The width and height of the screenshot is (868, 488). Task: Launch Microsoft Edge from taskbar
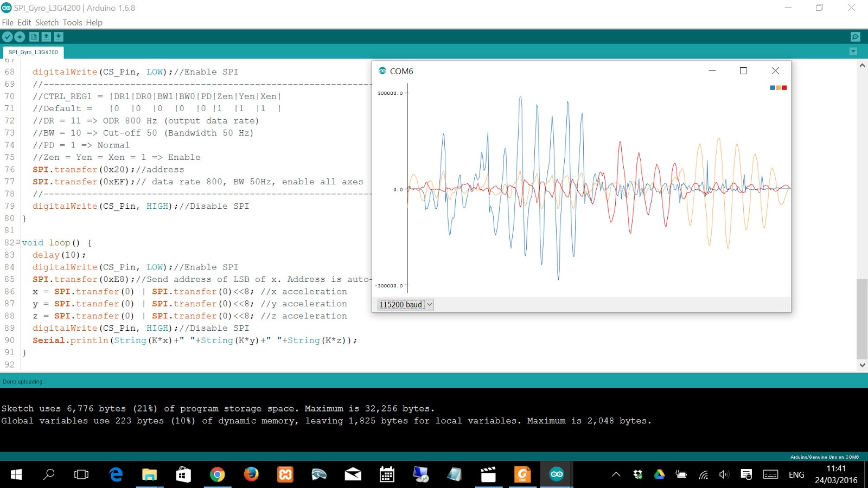tap(116, 474)
